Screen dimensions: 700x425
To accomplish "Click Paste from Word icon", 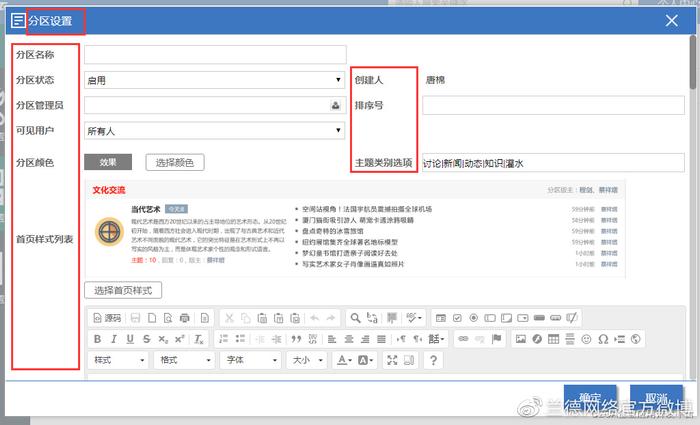I will coord(295,318).
